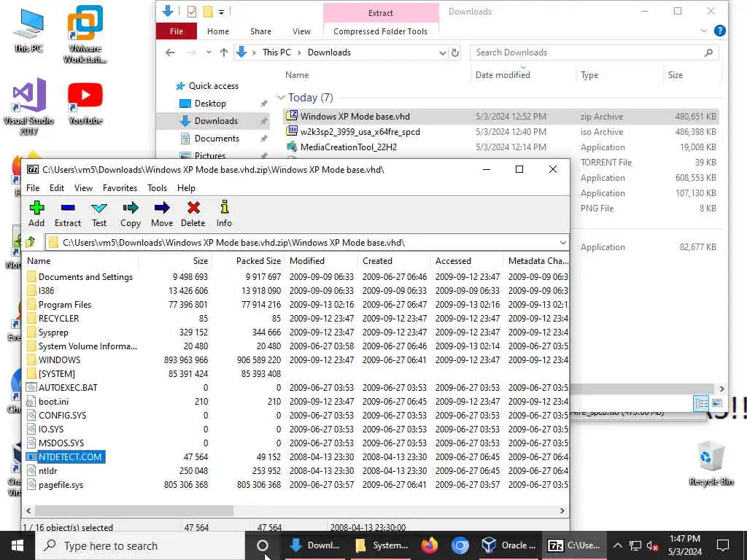This screenshot has height=560, width=747.
Task: Select the WINDOWS folder in 7-Zip
Action: point(60,360)
